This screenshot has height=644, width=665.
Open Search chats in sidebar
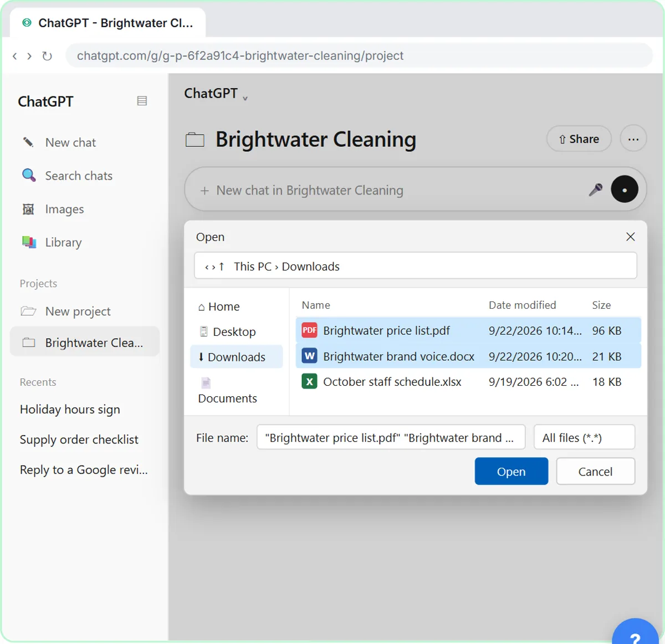coord(79,176)
